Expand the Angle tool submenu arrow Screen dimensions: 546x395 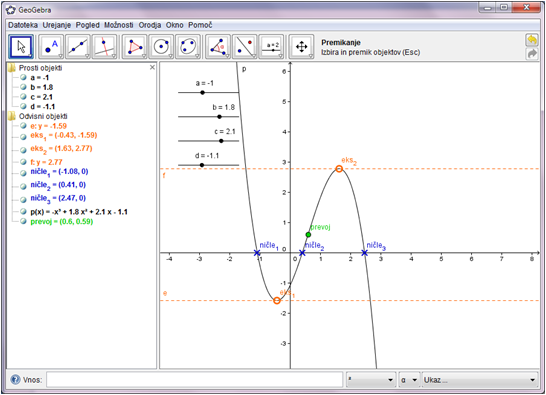(x=227, y=56)
